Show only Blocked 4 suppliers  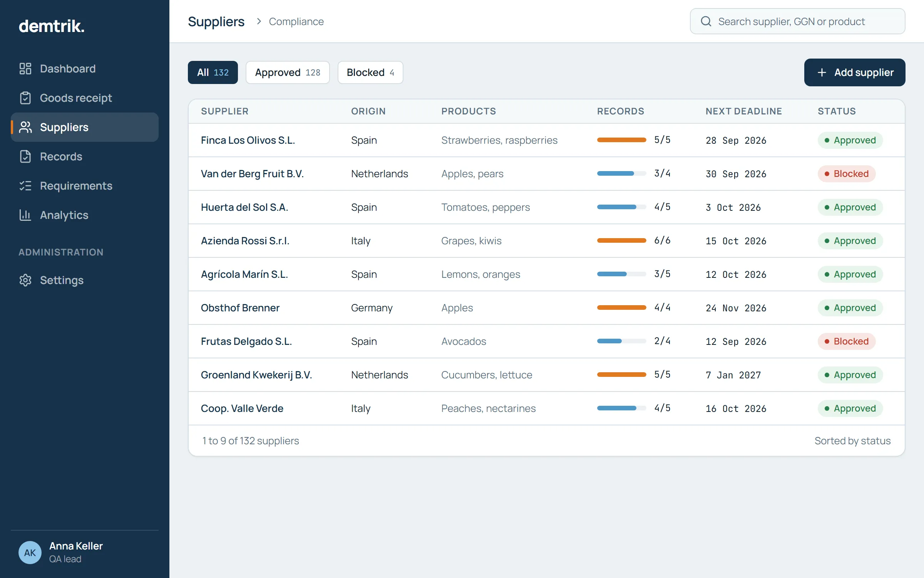click(x=370, y=72)
